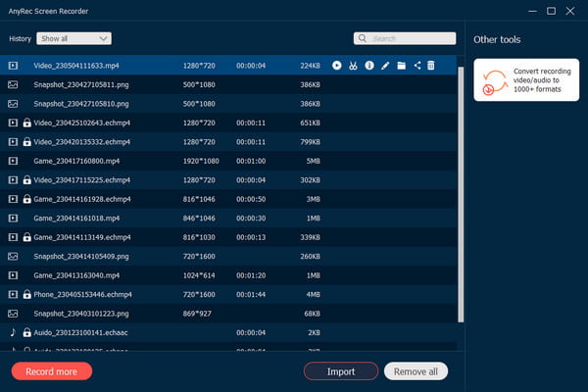Select Snapshot_230403101223.png file name
The image size is (588, 392).
[x=81, y=314]
